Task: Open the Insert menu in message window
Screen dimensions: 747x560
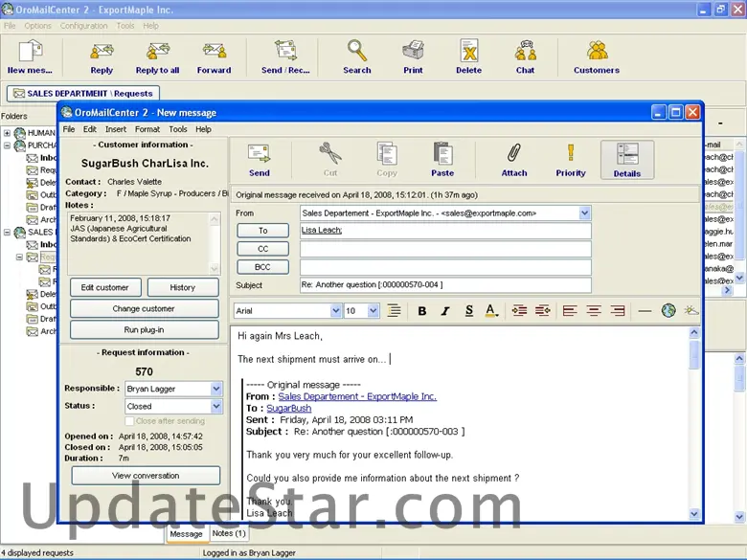Action: coord(116,129)
